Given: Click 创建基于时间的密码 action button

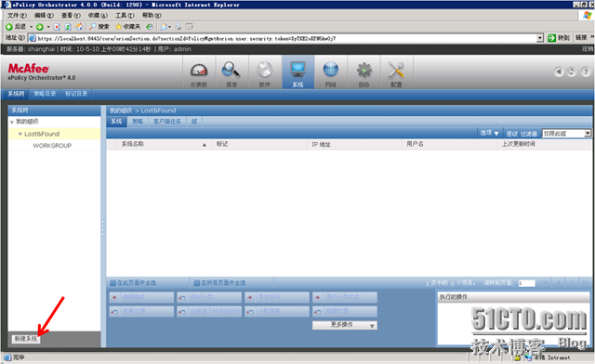Looking at the screenshot, I should tap(209, 311).
